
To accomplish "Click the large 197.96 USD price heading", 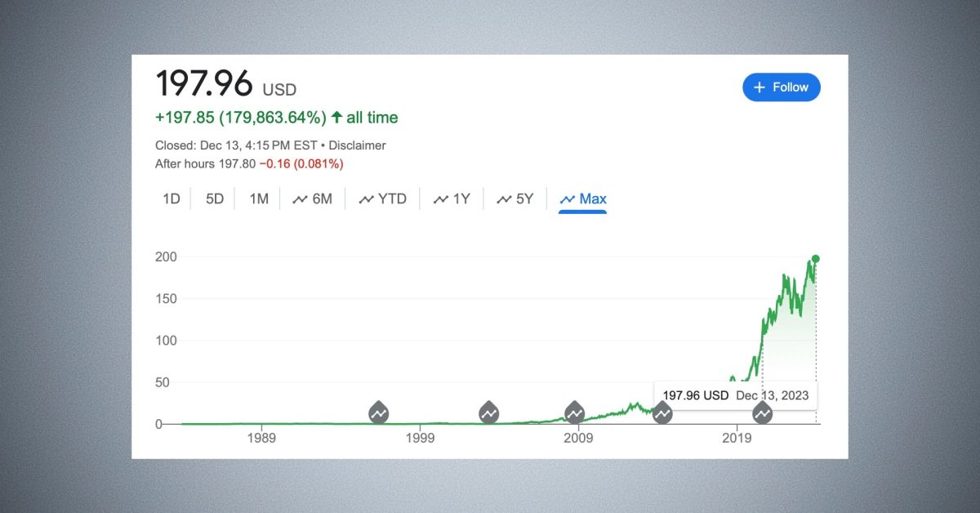I will [x=226, y=84].
